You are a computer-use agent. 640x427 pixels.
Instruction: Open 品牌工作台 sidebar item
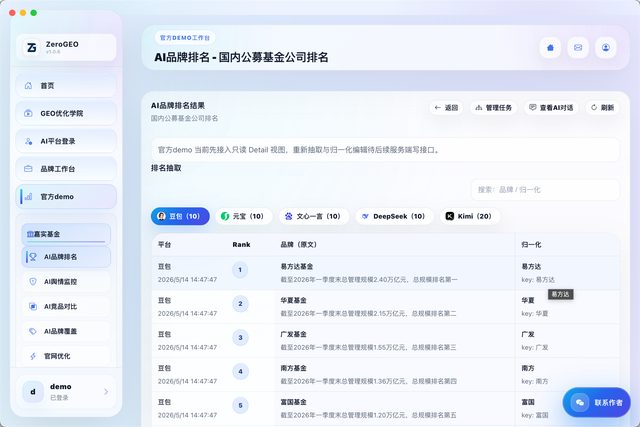pyautogui.click(x=66, y=169)
